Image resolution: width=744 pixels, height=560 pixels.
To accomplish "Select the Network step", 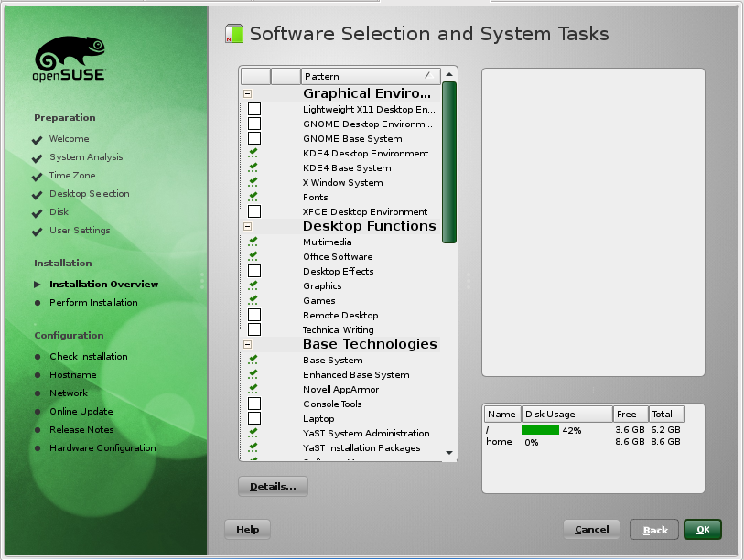I will (x=69, y=393).
